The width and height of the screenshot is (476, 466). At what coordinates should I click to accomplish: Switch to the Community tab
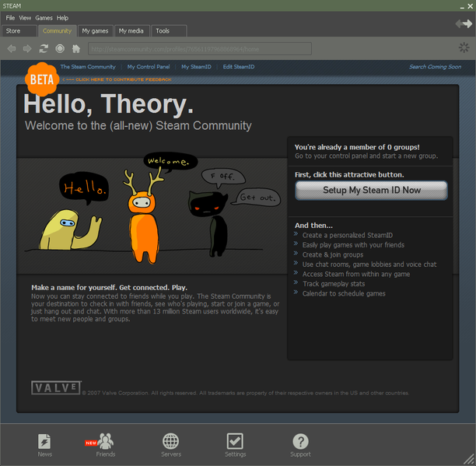[x=57, y=31]
